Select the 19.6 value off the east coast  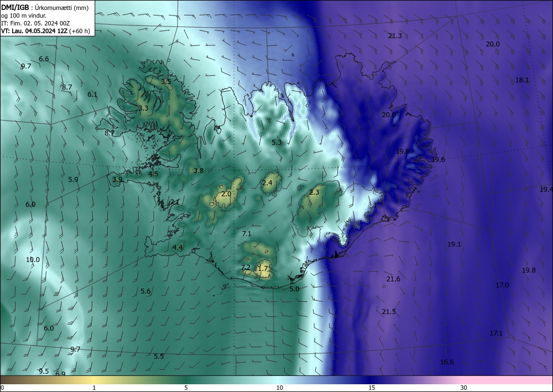click(x=438, y=160)
